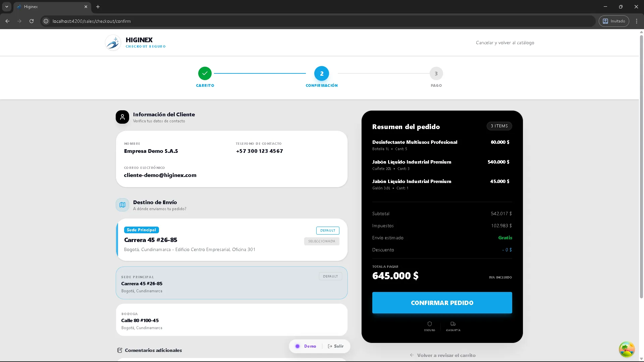Viewport: 644px width, 362px height.
Task: Click the Seguro shield icon
Action: click(x=429, y=324)
